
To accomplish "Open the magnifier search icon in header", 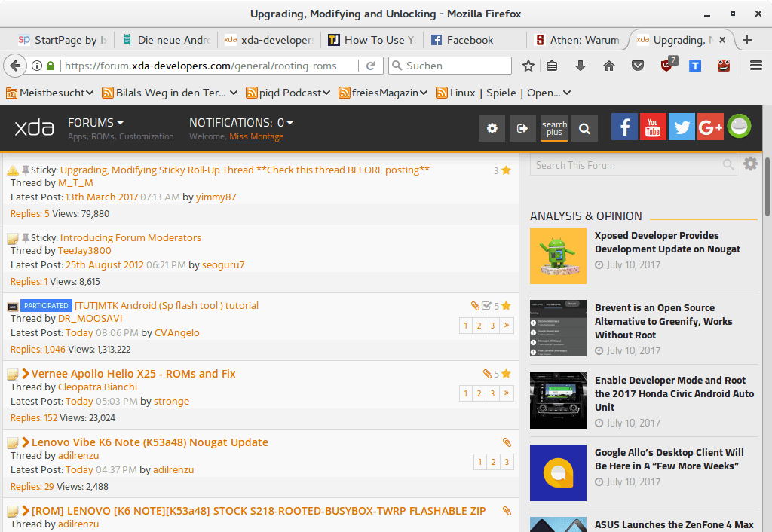I will pos(584,129).
